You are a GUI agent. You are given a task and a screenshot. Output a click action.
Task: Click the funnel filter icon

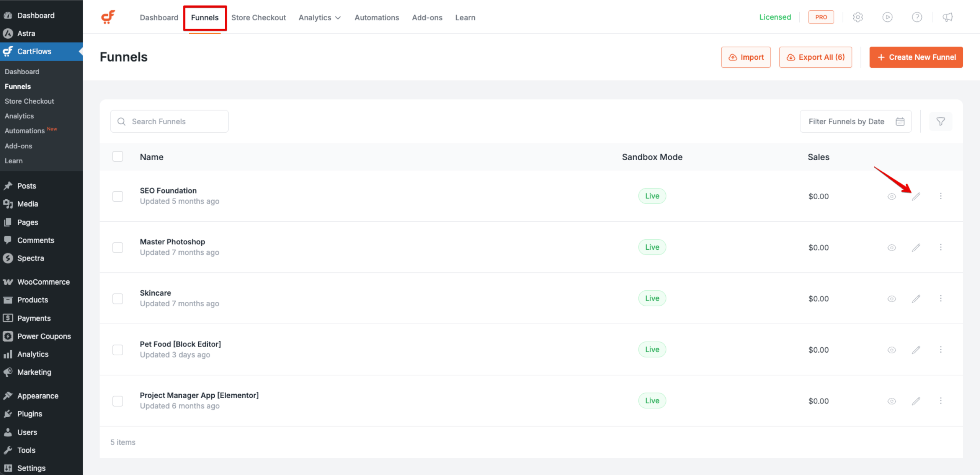click(x=941, y=122)
